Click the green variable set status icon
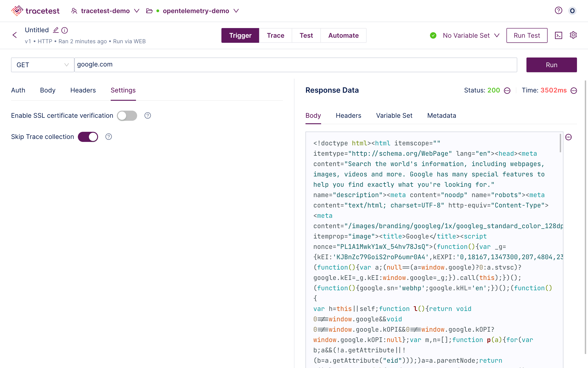Viewport: 588px width, 368px height. pos(433,35)
